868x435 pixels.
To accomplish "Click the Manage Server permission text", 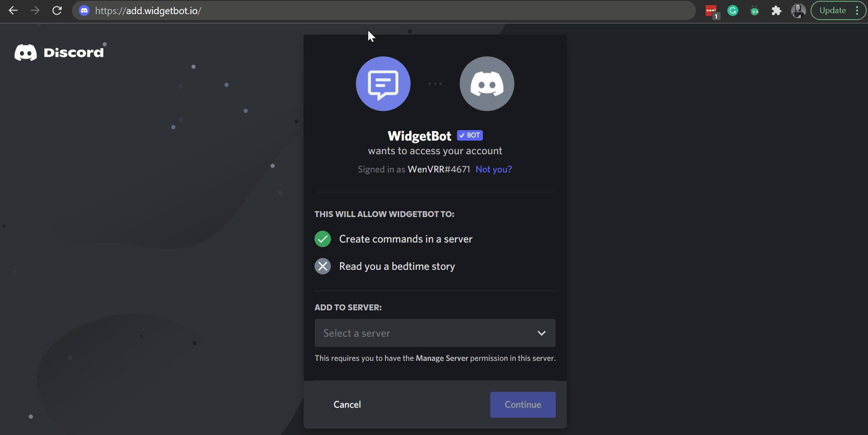I will (442, 358).
